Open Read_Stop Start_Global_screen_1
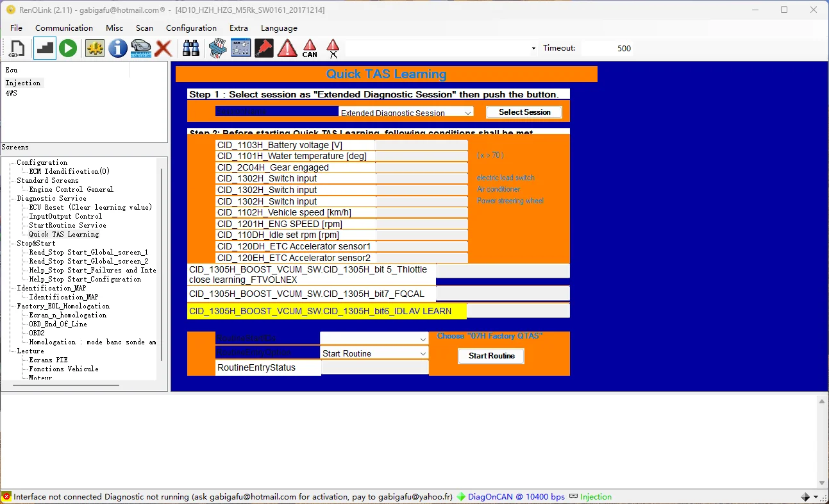The width and height of the screenshot is (829, 504). [x=88, y=252]
